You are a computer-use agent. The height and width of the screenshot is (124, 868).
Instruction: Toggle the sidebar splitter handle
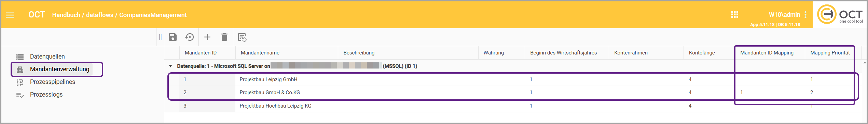(160, 37)
